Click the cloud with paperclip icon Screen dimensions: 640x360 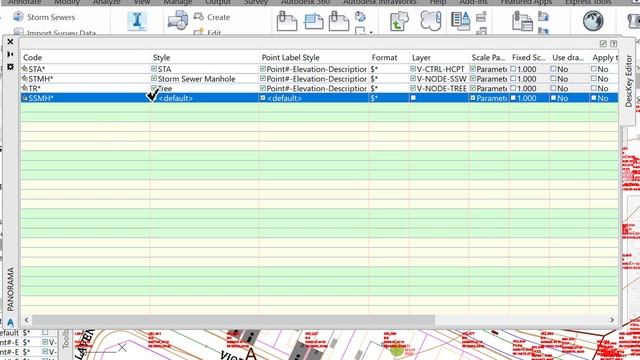431,21
